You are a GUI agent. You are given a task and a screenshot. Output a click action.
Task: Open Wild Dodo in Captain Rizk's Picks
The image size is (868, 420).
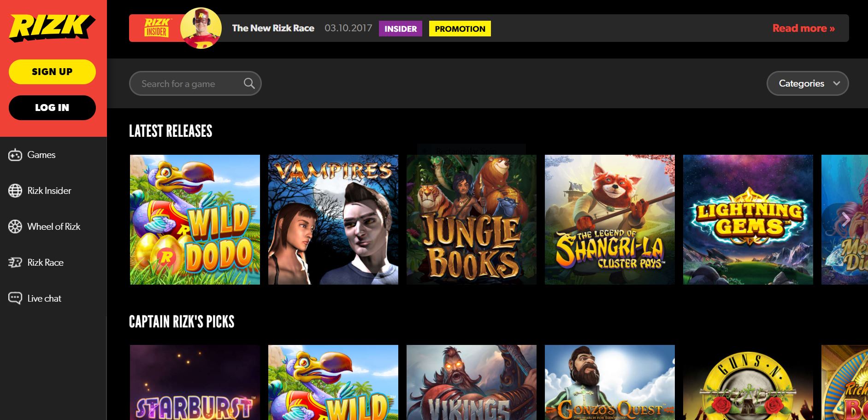[333, 382]
